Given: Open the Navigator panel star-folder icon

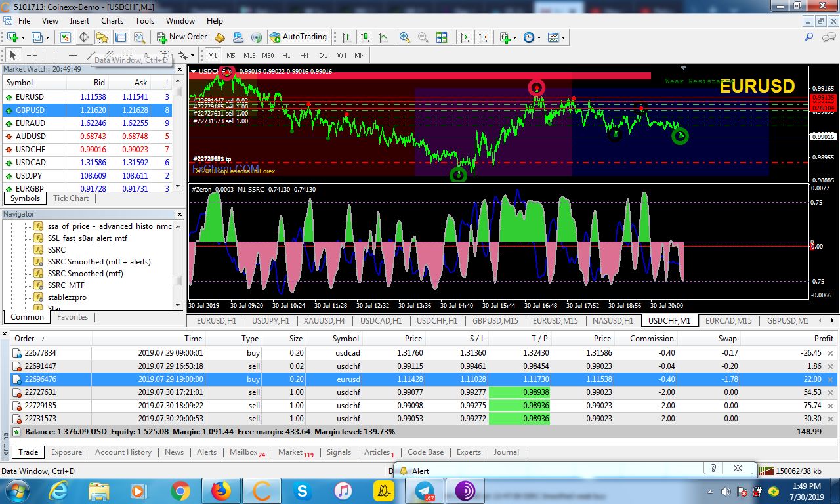Looking at the screenshot, I should pos(102,37).
